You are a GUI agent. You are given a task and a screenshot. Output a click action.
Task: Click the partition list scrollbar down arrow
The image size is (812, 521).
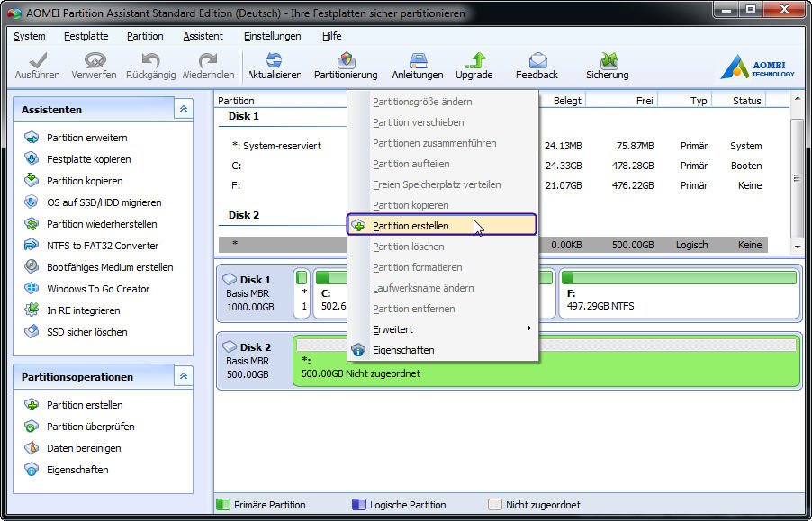click(798, 247)
